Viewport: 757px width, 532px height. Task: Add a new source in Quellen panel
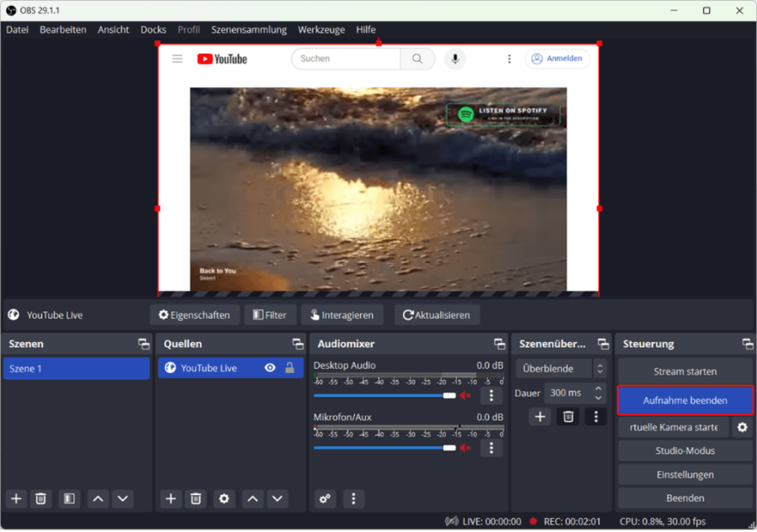171,498
